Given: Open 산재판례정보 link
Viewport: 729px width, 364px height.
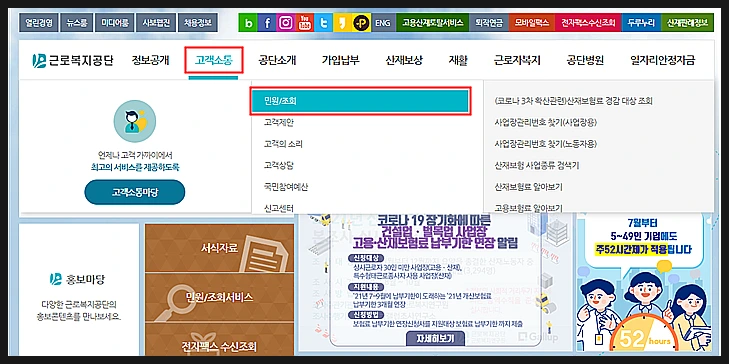Looking at the screenshot, I should point(687,22).
